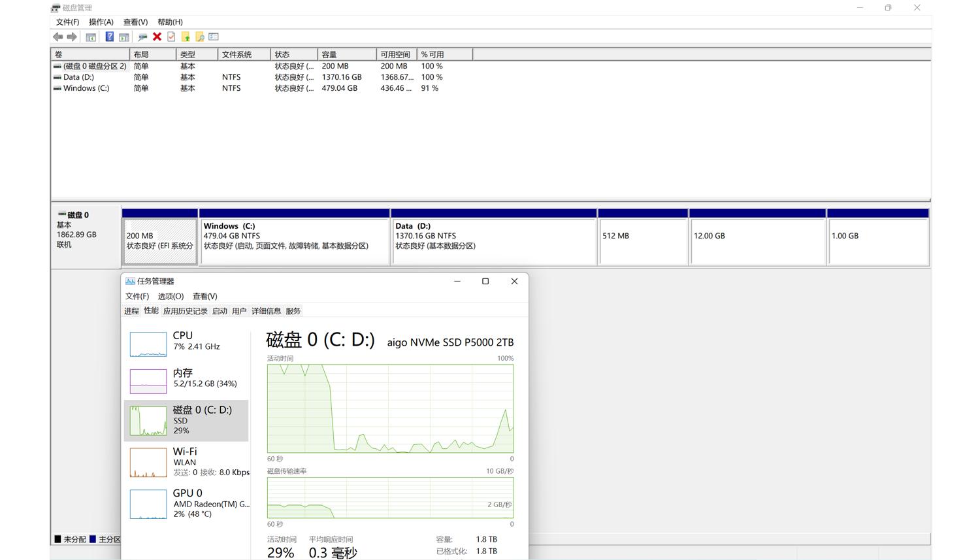
Task: Open the 查看(V) menu in Task Manager
Action: point(204,297)
